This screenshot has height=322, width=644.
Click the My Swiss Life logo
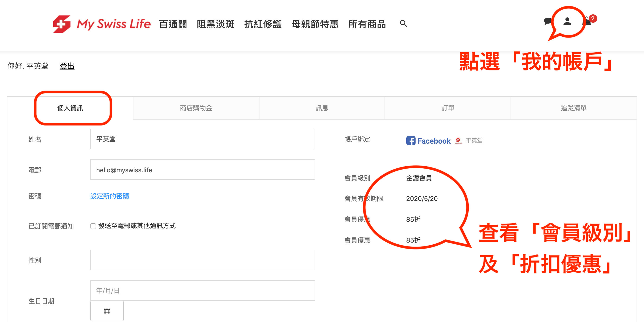click(x=102, y=24)
